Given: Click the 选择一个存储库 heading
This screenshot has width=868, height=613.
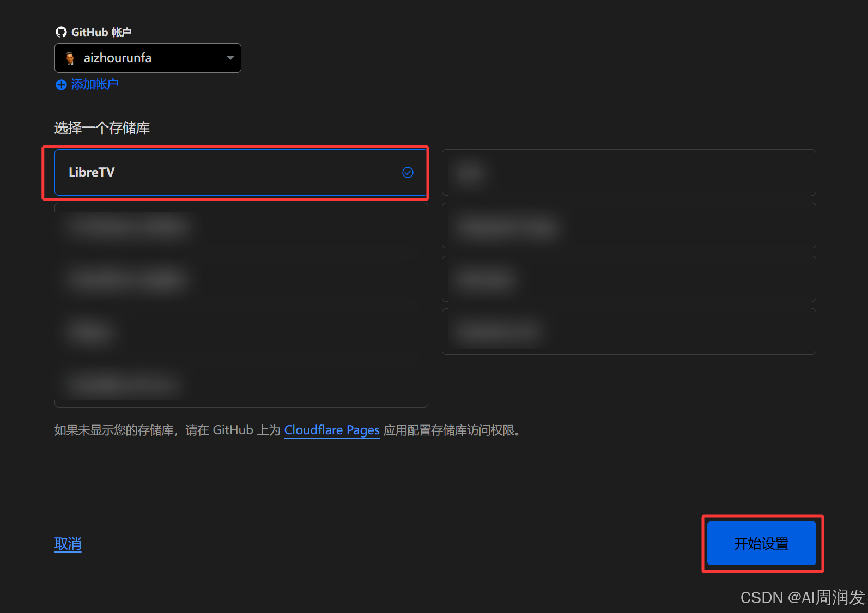Looking at the screenshot, I should click(102, 128).
